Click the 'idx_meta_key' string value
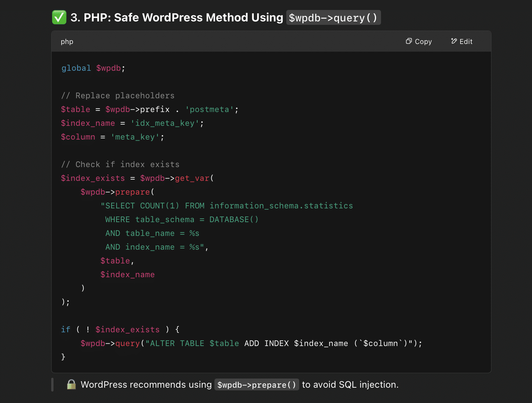The height and width of the screenshot is (403, 532). (x=165, y=123)
